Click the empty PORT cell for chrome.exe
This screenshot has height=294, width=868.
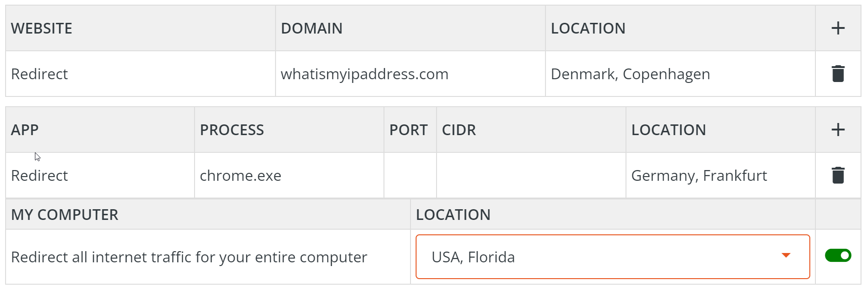pyautogui.click(x=409, y=175)
